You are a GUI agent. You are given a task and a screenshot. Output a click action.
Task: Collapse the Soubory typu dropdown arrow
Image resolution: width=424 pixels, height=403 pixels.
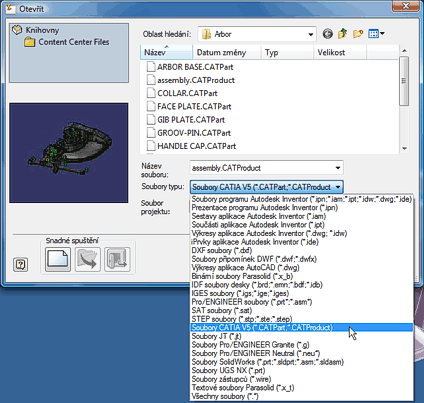(x=338, y=187)
